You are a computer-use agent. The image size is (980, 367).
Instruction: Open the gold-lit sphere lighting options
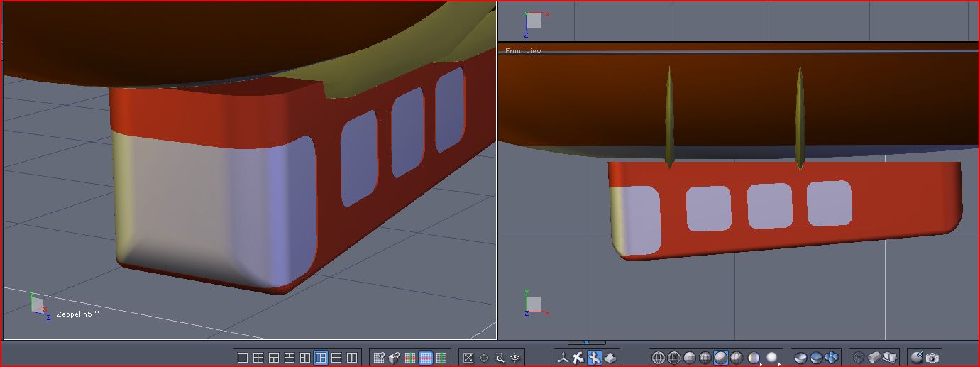pos(754,358)
